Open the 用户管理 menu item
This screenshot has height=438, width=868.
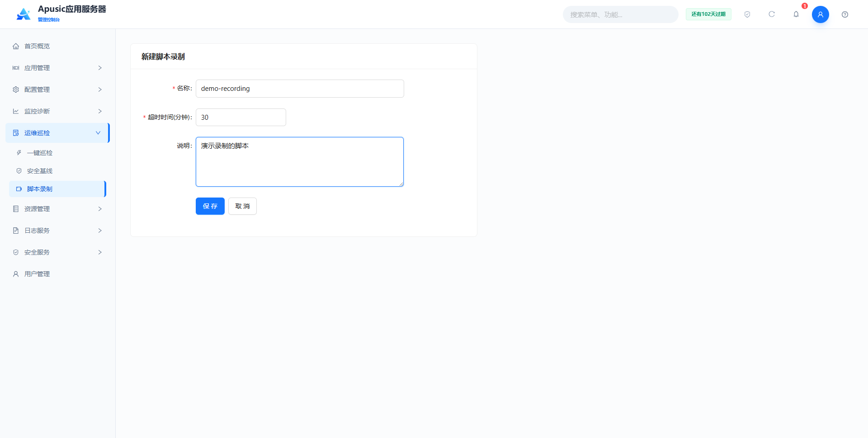57,274
